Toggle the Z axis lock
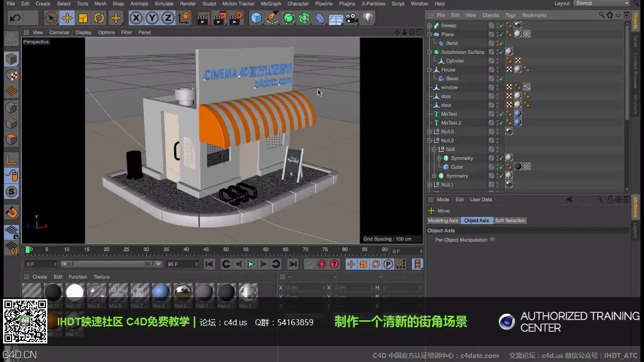The width and height of the screenshot is (644, 362). [168, 19]
